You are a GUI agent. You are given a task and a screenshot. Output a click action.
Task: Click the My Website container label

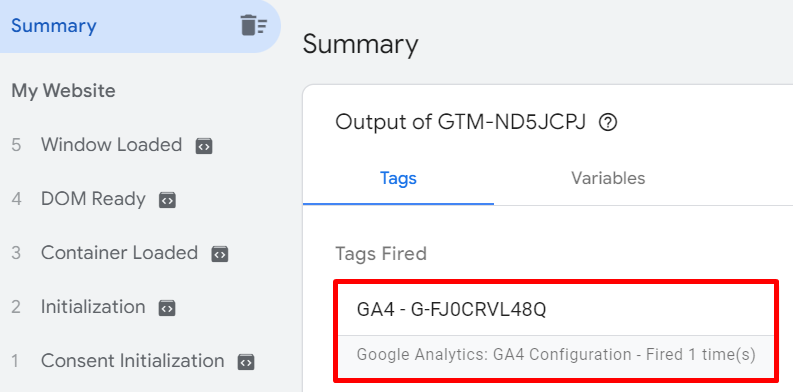tap(63, 91)
